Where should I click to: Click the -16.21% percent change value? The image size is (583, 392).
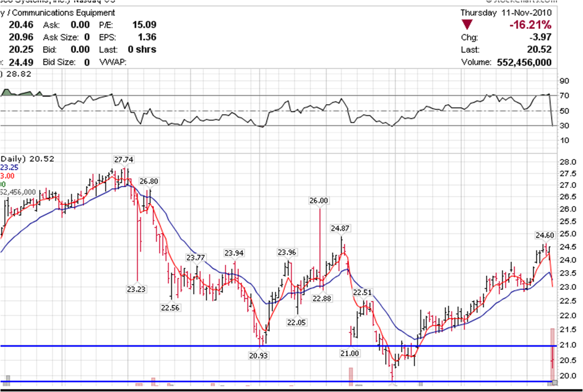(530, 25)
